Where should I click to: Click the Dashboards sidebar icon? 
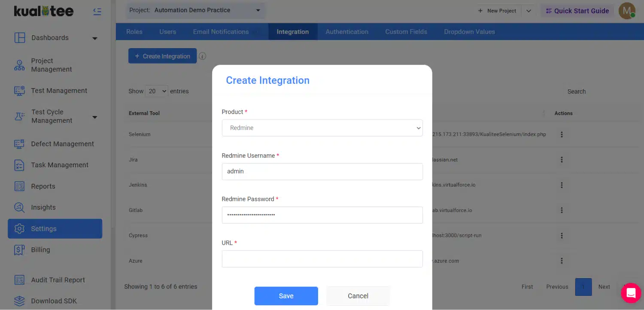20,38
